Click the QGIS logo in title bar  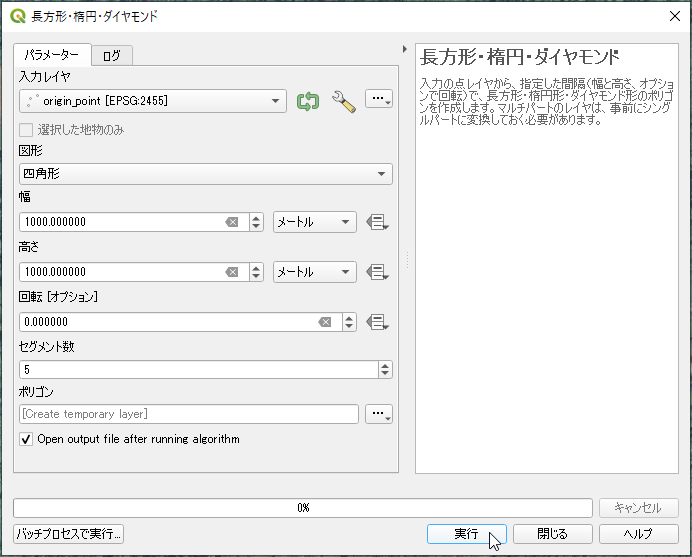tap(18, 16)
